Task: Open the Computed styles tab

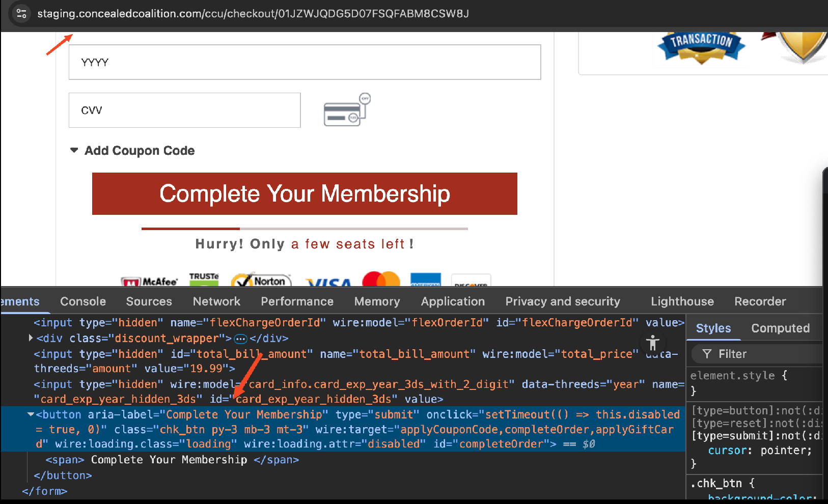Action: click(780, 328)
